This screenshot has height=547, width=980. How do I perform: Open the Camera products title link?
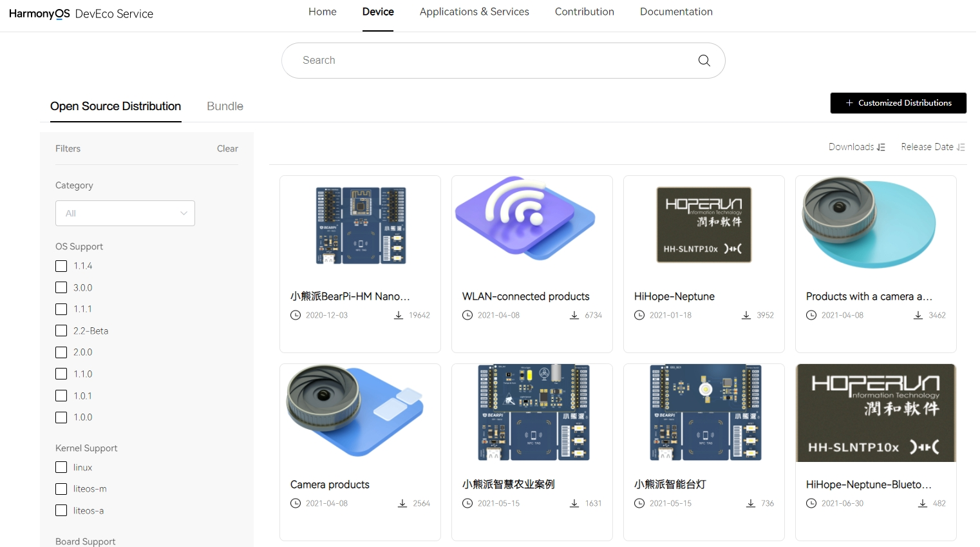tap(330, 485)
